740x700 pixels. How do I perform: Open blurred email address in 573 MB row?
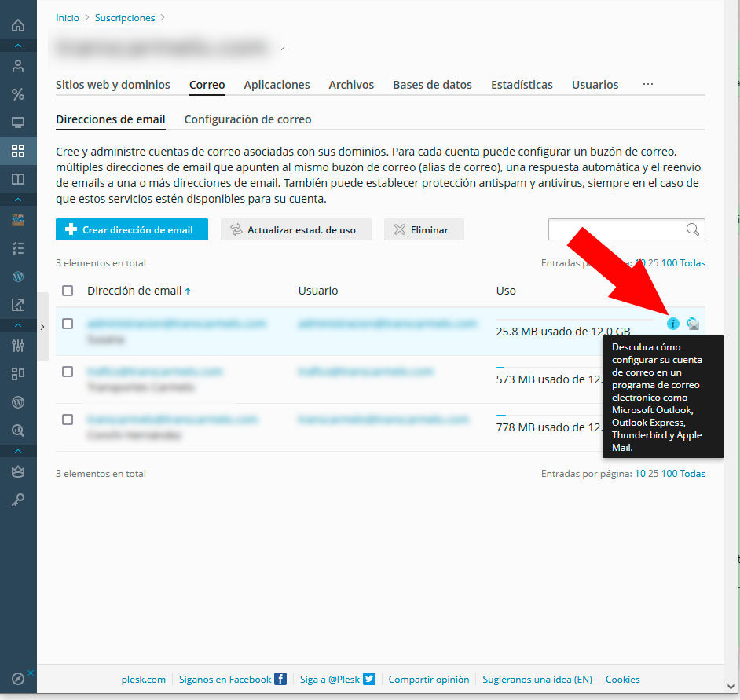point(154,372)
